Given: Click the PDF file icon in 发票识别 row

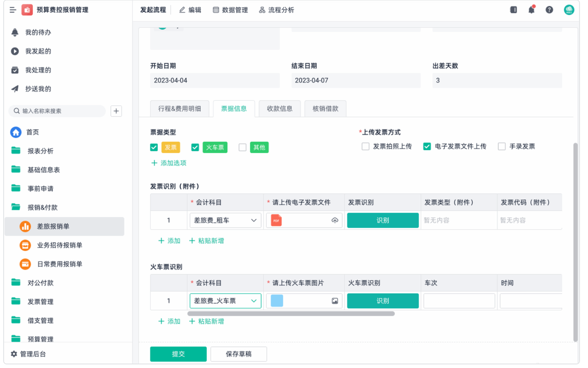Looking at the screenshot, I should [276, 220].
